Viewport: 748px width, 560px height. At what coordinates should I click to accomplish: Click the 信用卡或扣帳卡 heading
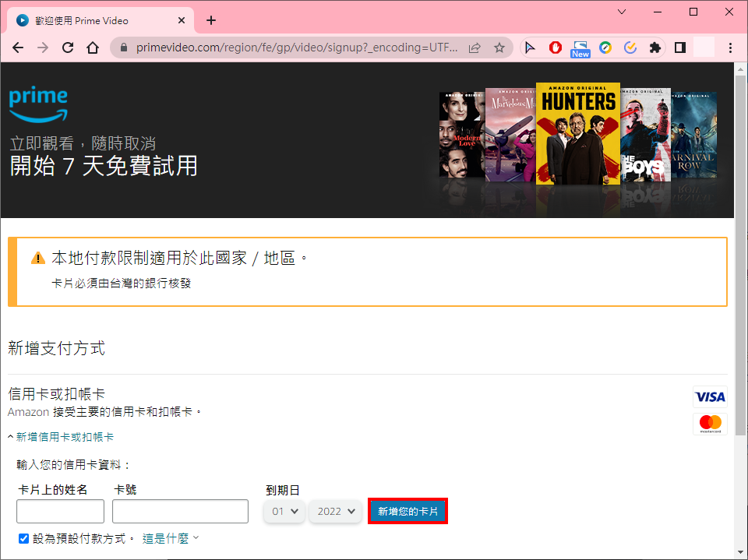(57, 394)
